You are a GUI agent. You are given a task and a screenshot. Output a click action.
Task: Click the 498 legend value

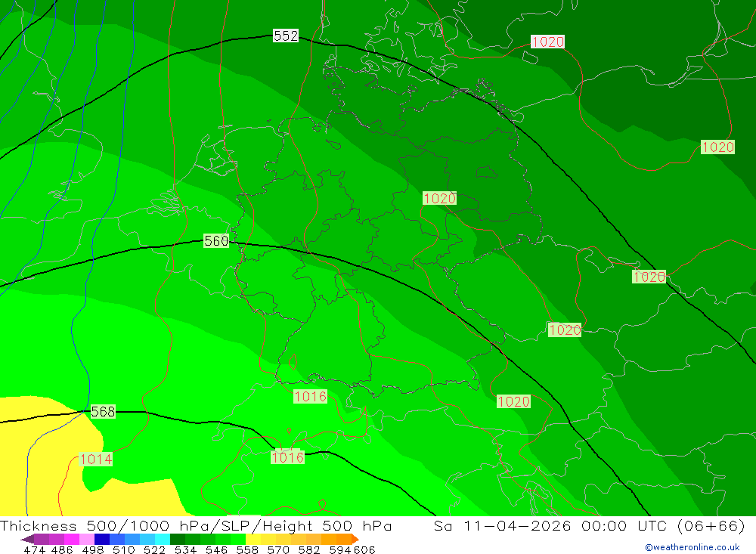point(93,549)
